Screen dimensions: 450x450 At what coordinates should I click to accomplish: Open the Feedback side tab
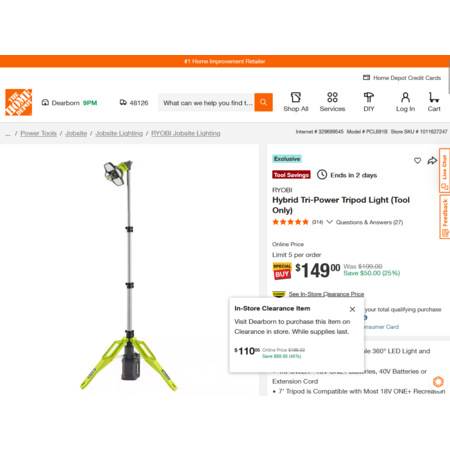444,217
